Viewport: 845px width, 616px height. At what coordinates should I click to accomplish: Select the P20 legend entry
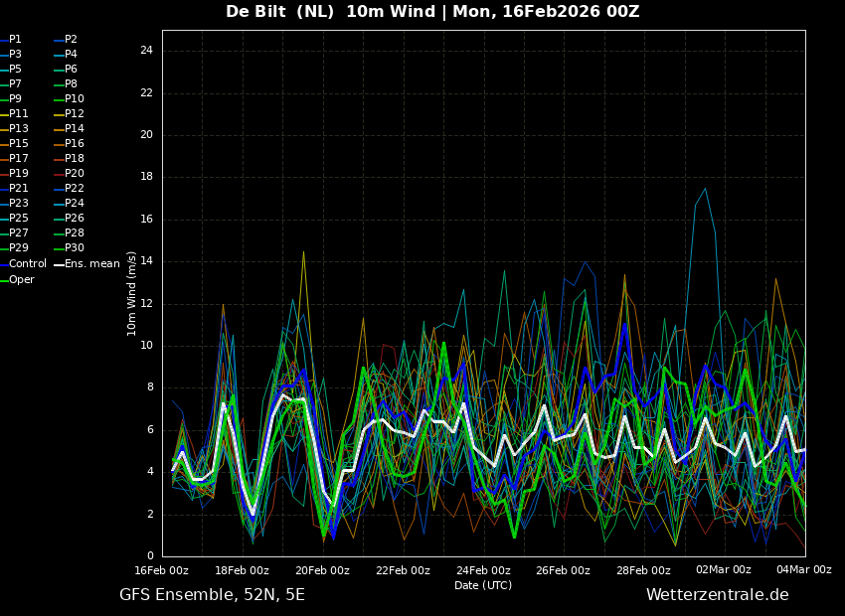75,174
